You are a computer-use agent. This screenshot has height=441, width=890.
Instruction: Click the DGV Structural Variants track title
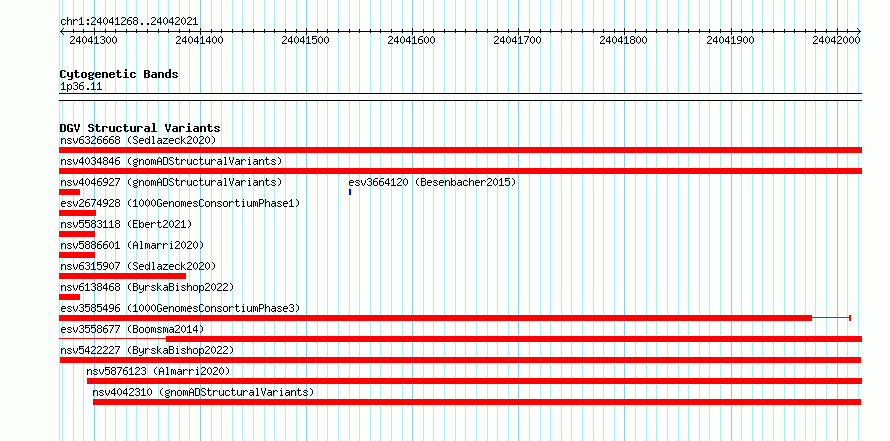140,128
